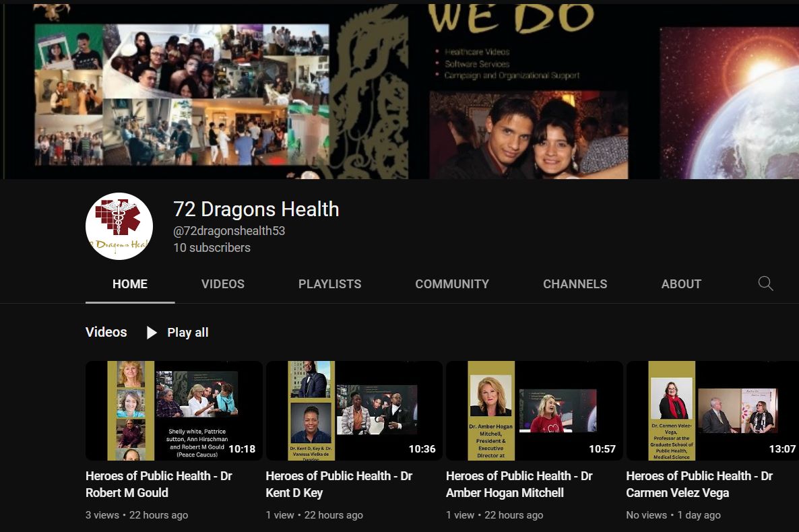Select the Community tab

point(452,284)
